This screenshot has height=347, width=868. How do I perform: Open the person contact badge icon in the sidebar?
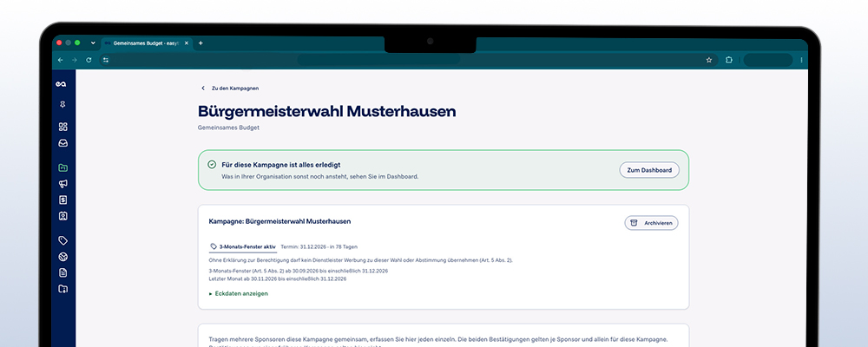(63, 216)
